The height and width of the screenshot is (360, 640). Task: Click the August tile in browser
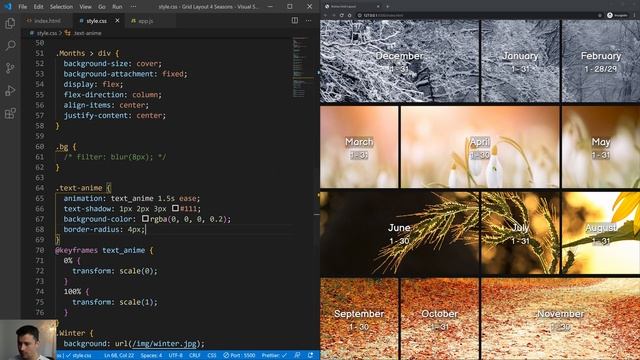[x=601, y=233]
